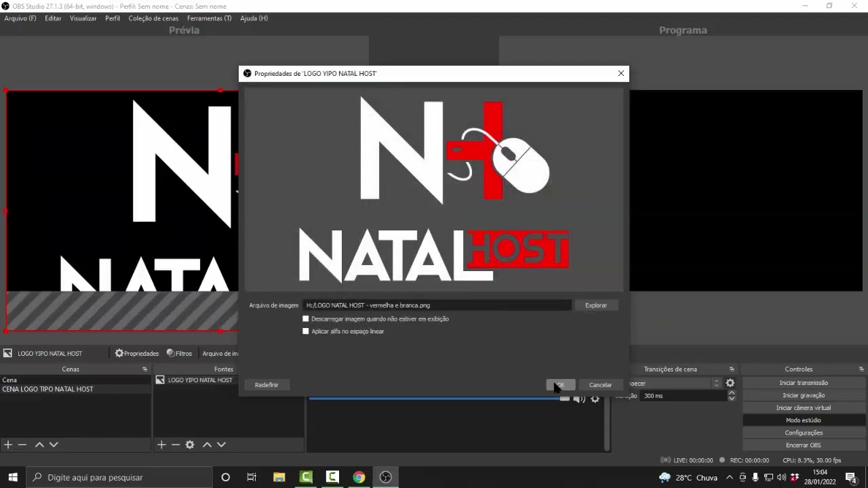Toggle 'Aplicar alfa no espaço linear' checkbox
The width and height of the screenshot is (868, 488).
click(x=306, y=331)
